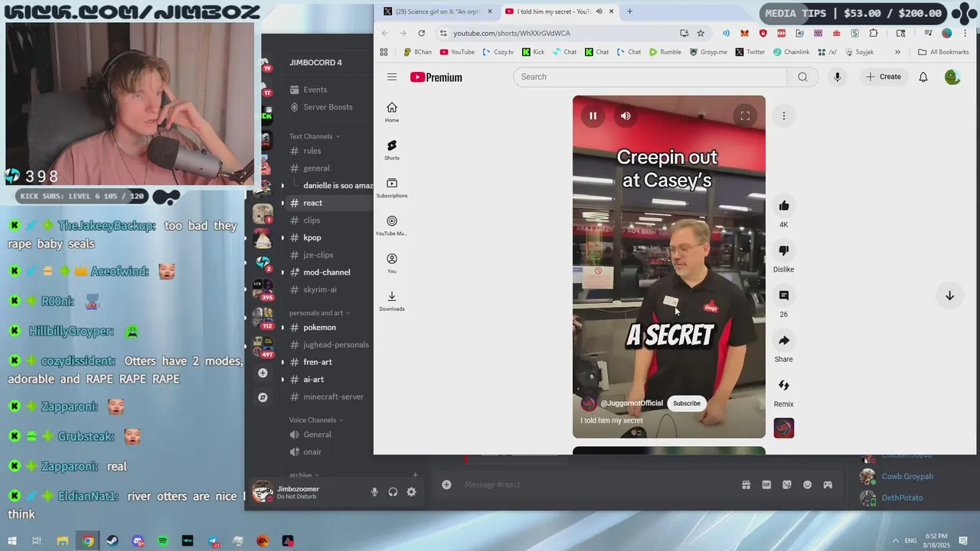Open the YouTube account avatar menu
This screenshot has width=980, height=551.
pyautogui.click(x=952, y=77)
